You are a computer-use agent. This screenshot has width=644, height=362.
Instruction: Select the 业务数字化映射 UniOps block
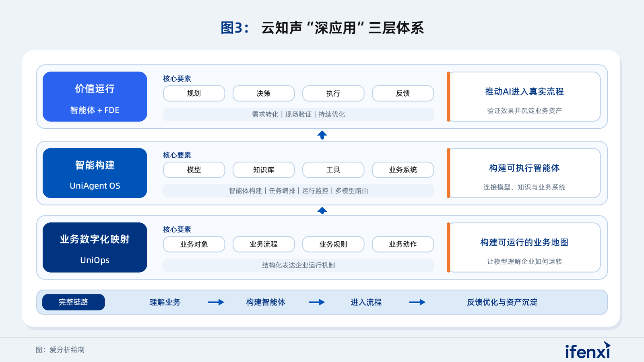pos(95,247)
